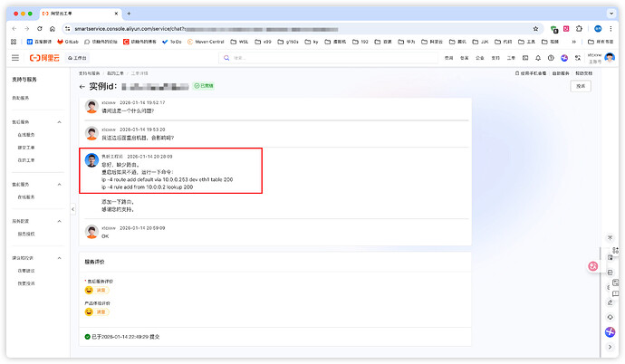
Task: Open 我的工单 in the sidebar
Action: [x=25, y=159]
